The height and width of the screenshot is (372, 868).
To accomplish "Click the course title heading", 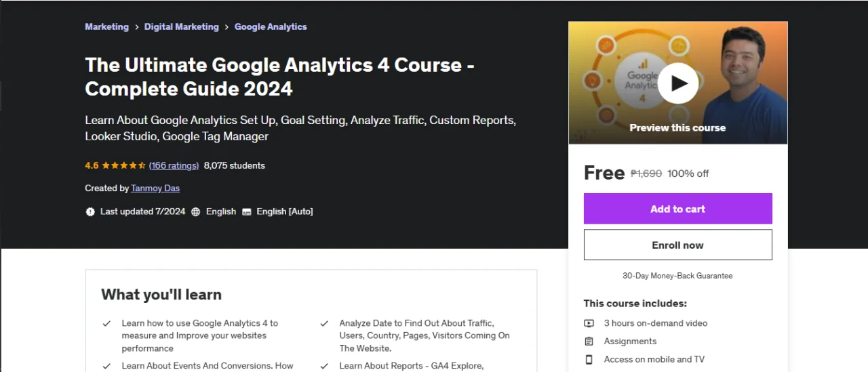I will [279, 77].
